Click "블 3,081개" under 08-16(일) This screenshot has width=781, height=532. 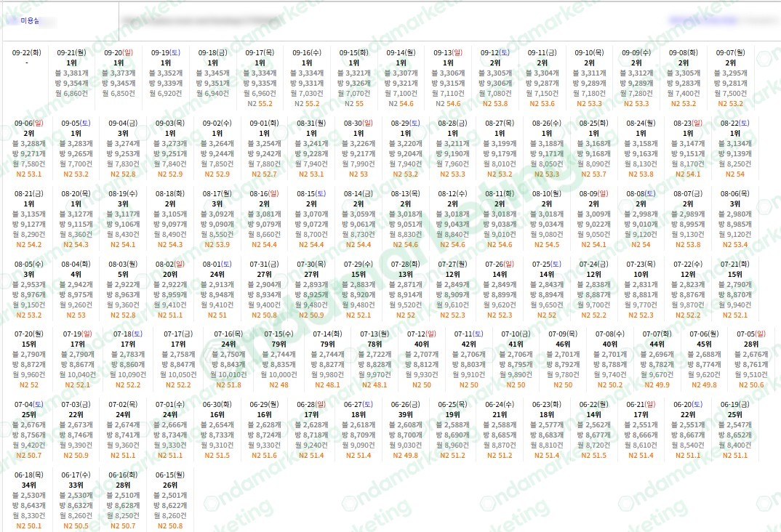point(264,214)
